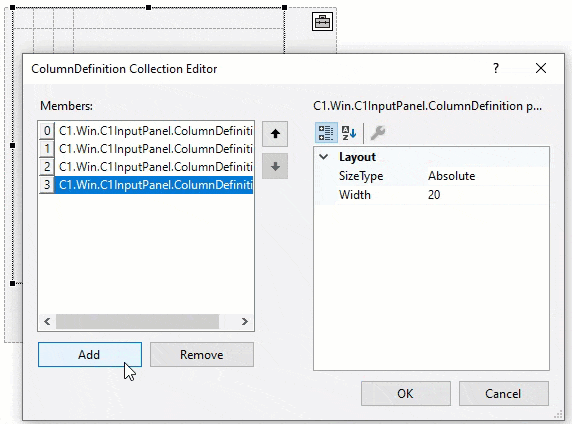Click the Categorized view icon
572x424 pixels.
click(326, 133)
